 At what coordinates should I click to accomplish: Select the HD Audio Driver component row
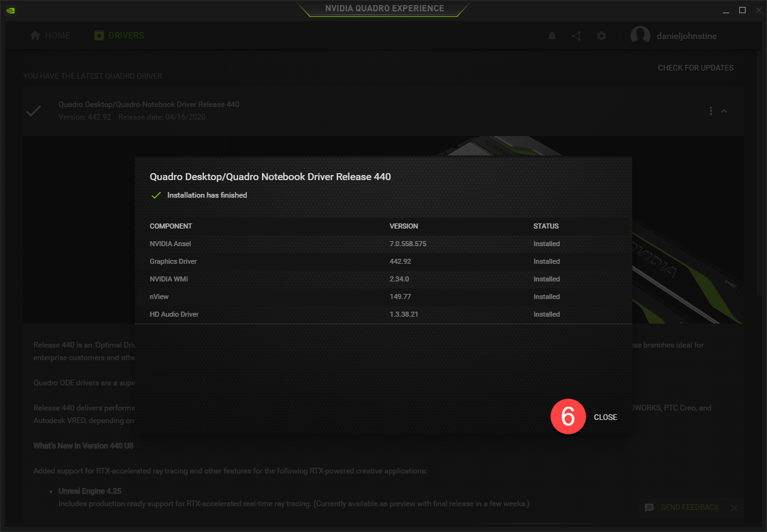coord(383,314)
